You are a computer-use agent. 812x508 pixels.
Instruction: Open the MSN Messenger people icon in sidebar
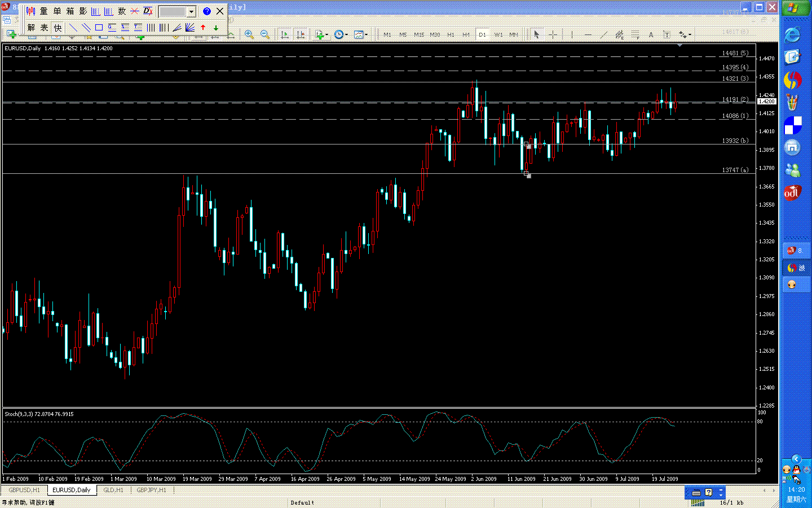tap(793, 169)
